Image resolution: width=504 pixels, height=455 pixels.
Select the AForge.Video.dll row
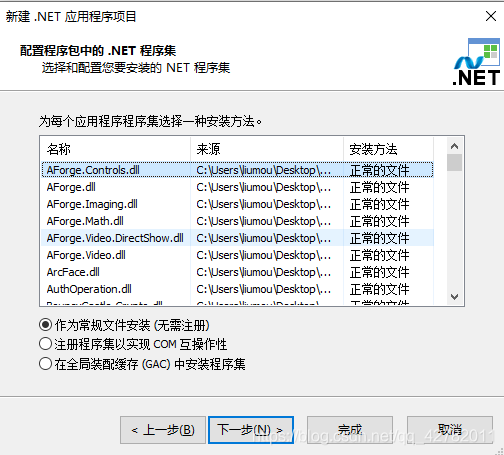(x=237, y=255)
